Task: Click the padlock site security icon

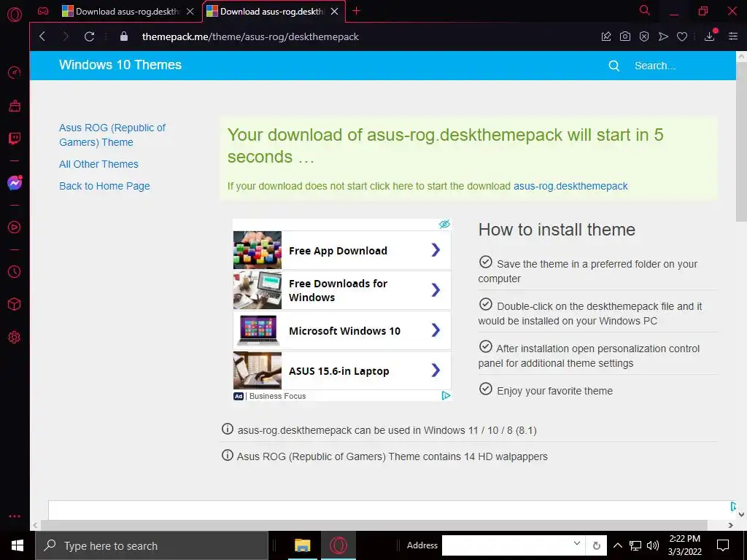Action: click(124, 36)
